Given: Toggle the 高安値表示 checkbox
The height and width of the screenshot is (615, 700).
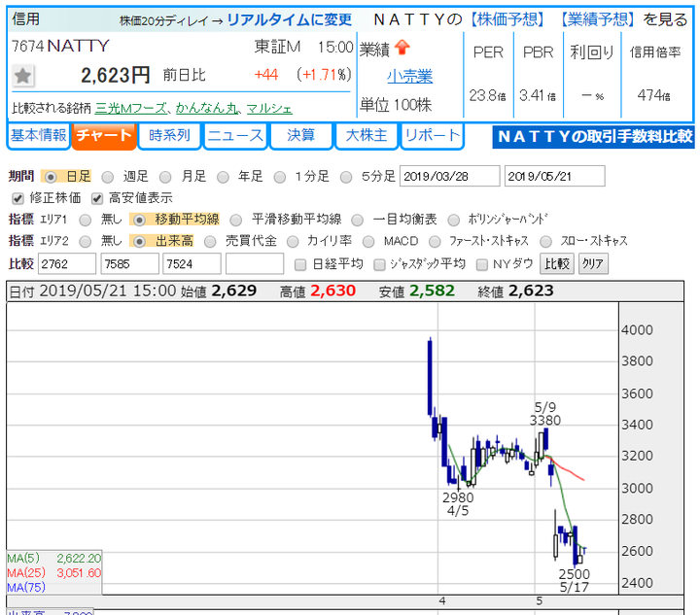Looking at the screenshot, I should 97,198.
